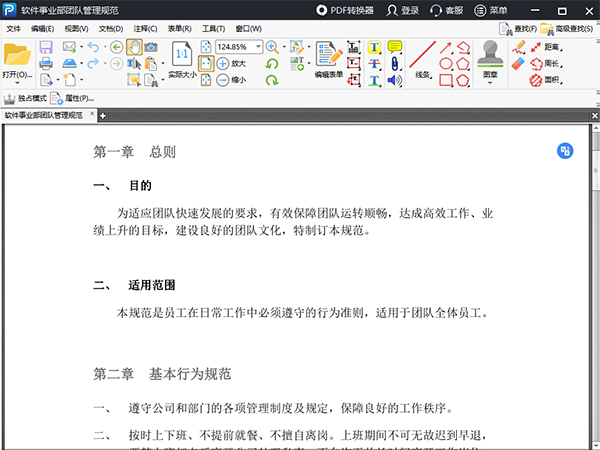This screenshot has width=600, height=450.
Task: Open the 注释(C) menu
Action: 147,29
